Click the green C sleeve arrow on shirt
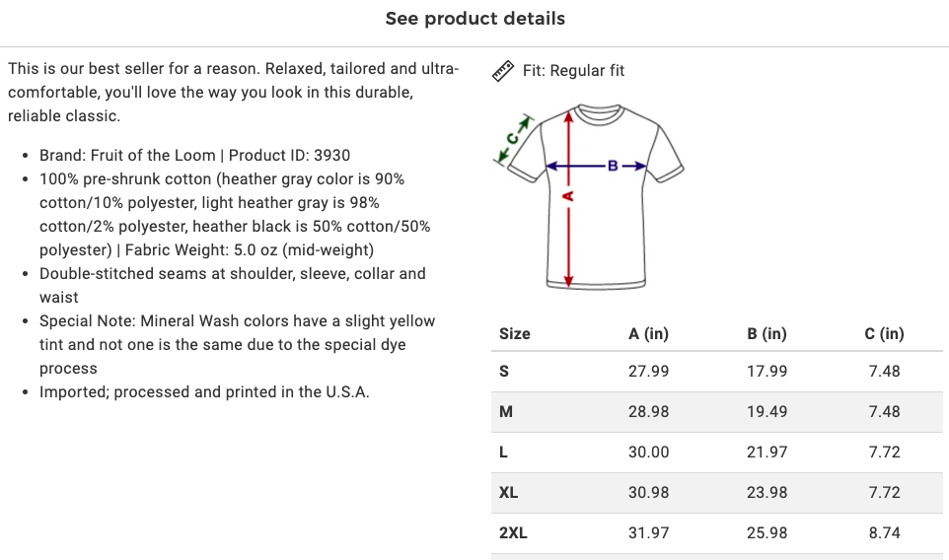 [513, 140]
